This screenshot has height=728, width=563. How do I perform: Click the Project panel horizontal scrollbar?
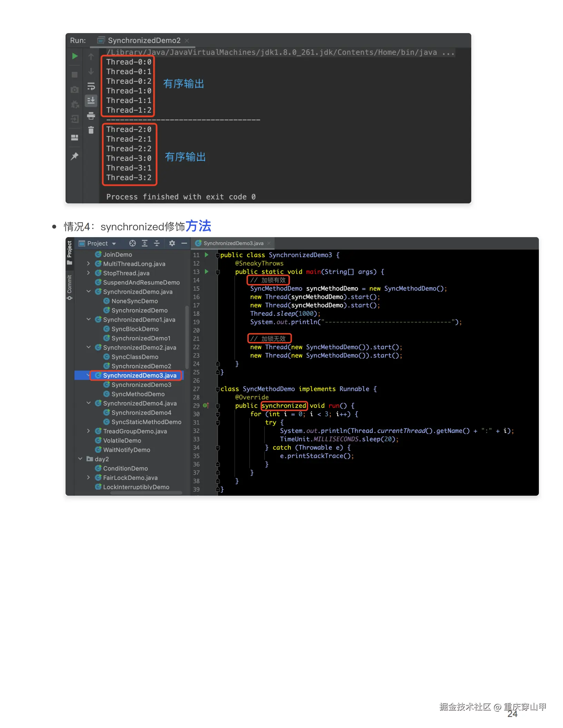tap(146, 493)
